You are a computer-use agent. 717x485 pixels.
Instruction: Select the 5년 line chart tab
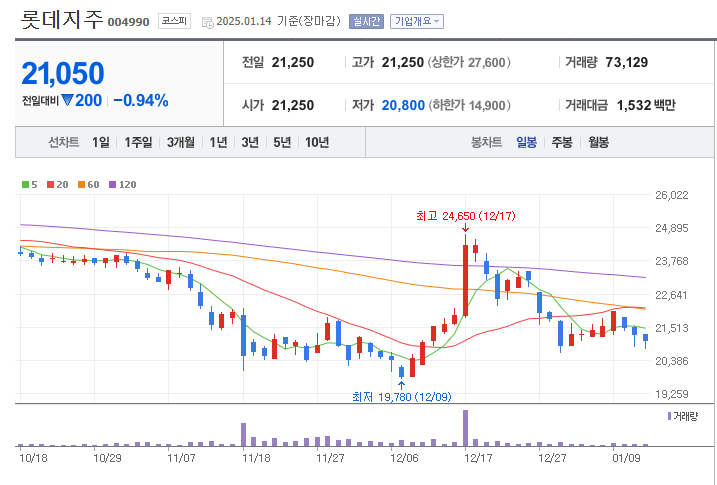(282, 142)
